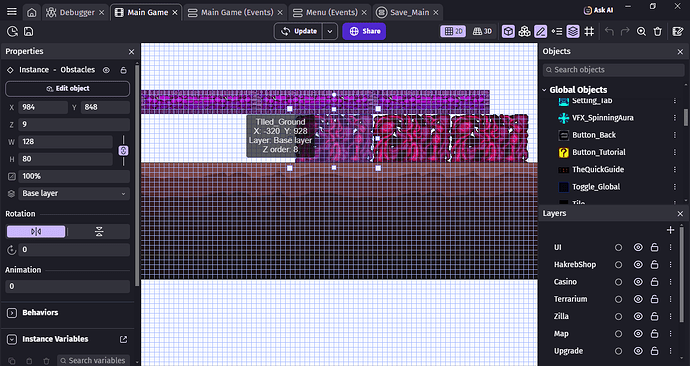
Task: Lock the Upgrade layer
Action: point(654,351)
